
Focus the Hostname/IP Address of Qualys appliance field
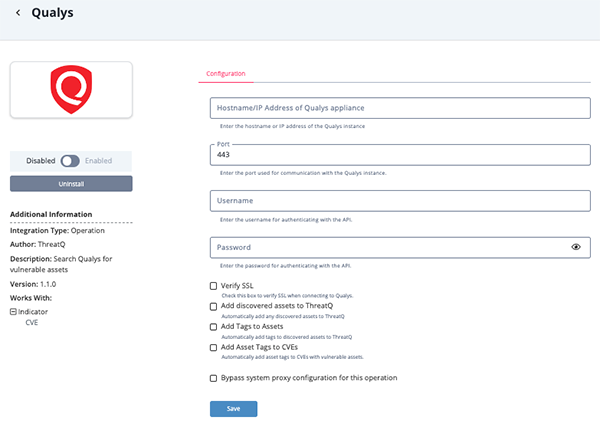[x=400, y=108]
